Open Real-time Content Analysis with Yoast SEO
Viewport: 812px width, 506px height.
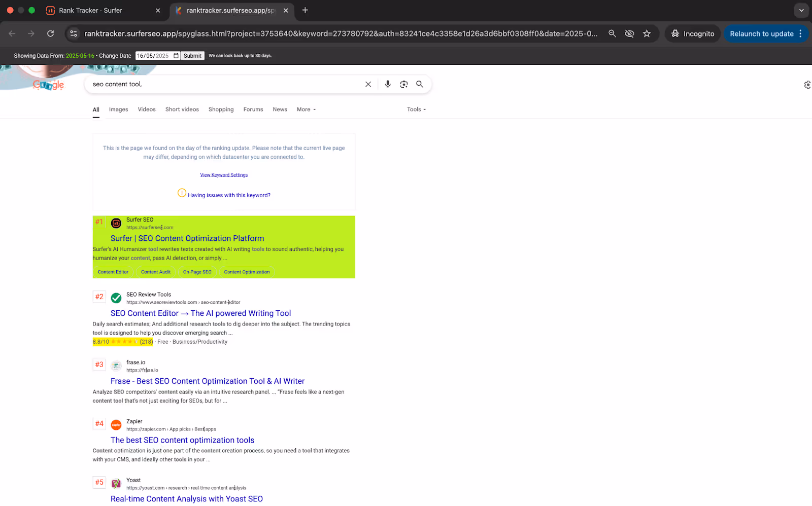pyautogui.click(x=187, y=499)
